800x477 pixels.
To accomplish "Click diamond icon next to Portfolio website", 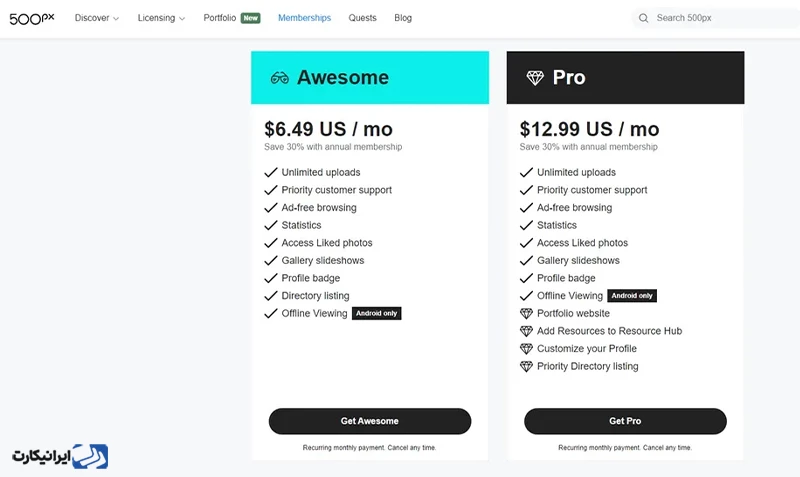I will (526, 313).
